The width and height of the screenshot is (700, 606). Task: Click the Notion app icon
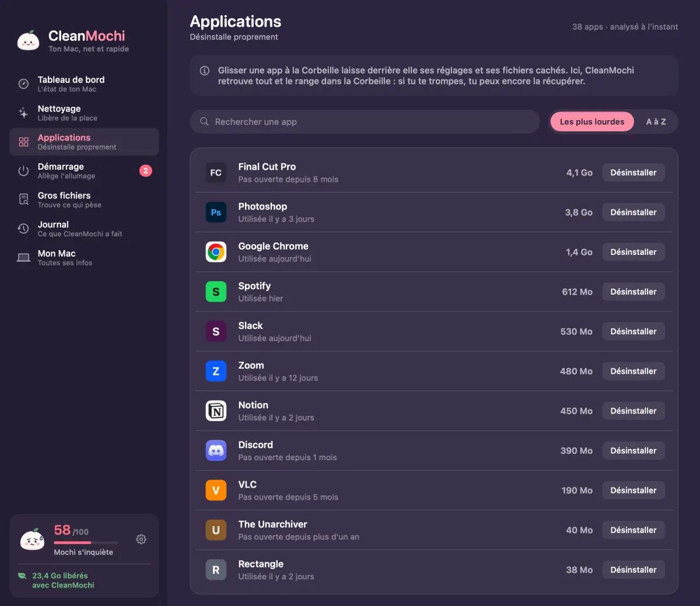216,411
